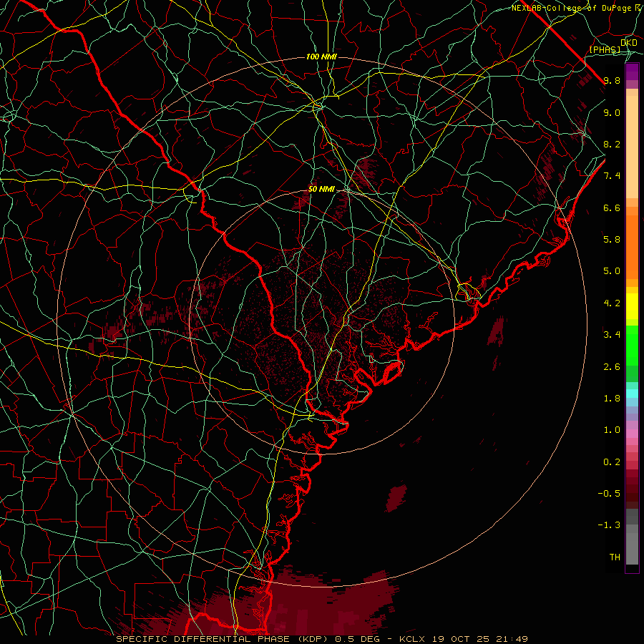Viewport: 644px width, 644px height.
Task: Click the 3.4 scale value
Action: pyautogui.click(x=612, y=335)
